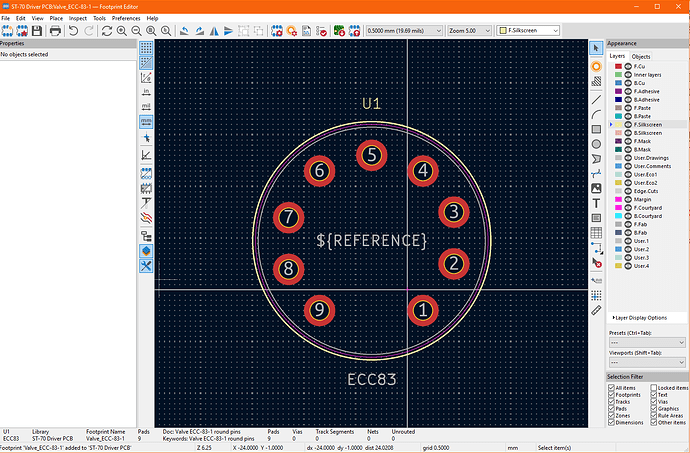The width and height of the screenshot is (690, 453).
Task: Toggle visibility of F.Courtyard layer
Action: [628, 208]
